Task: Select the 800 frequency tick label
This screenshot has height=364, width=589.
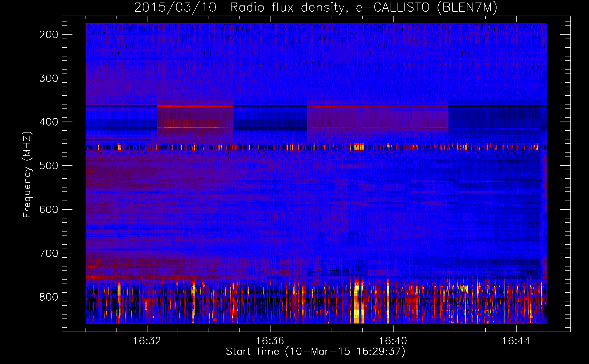Action: (49, 297)
